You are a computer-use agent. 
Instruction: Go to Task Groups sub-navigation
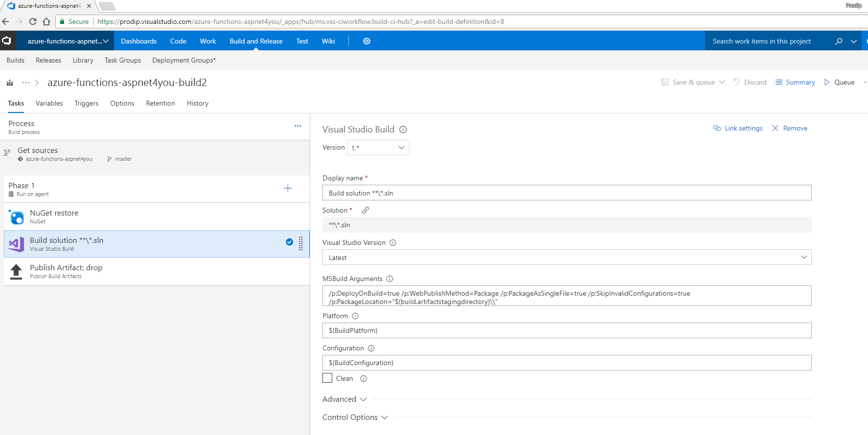(x=123, y=60)
